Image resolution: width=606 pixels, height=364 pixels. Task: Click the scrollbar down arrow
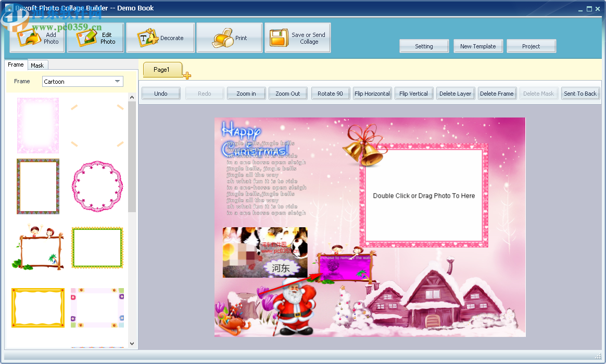pyautogui.click(x=132, y=344)
